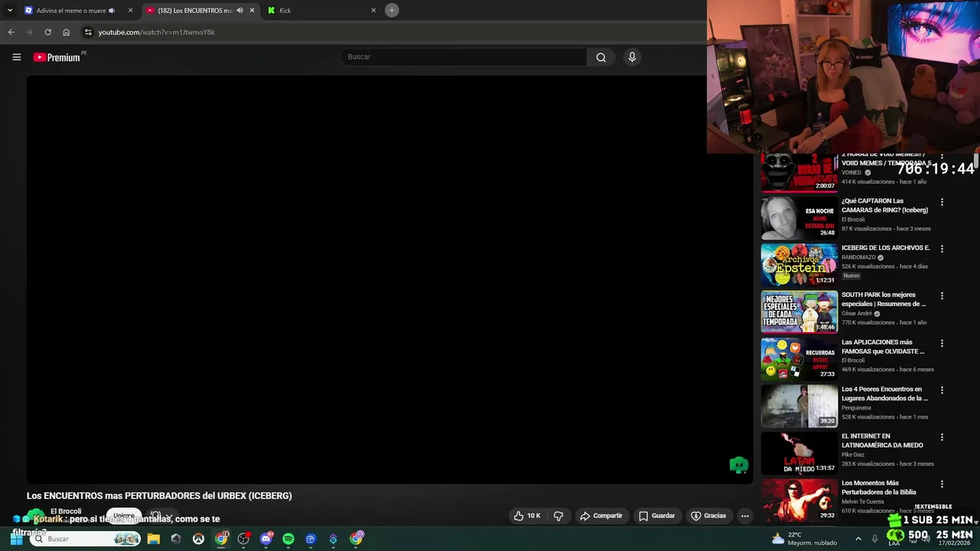Click the RANDOMAZO channel name
The image size is (980, 551).
pos(858,257)
